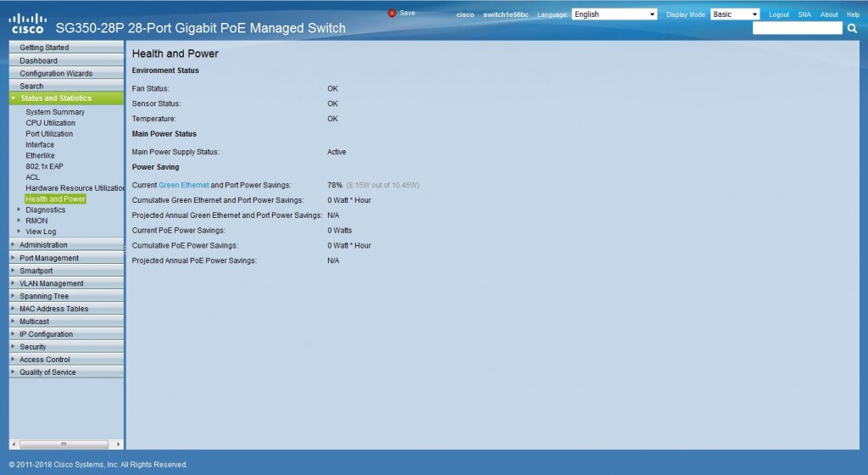Collapse the Status and Statistics section
868x475 pixels.
[66, 98]
